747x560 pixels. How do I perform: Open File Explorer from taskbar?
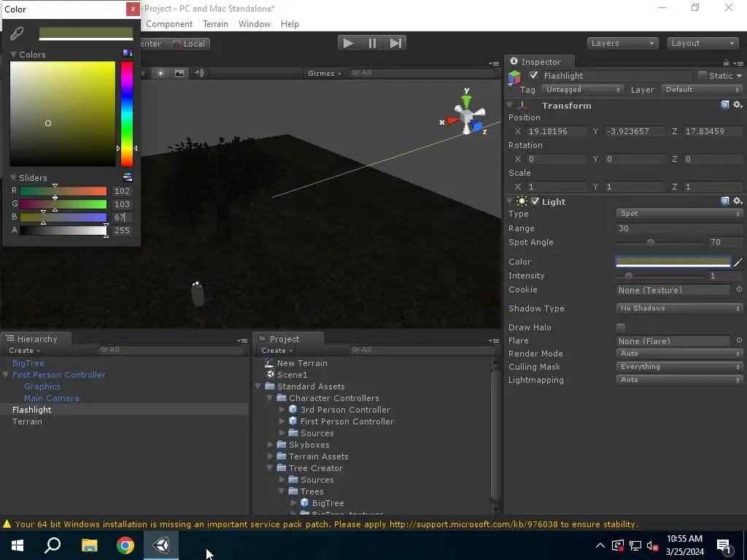click(x=89, y=545)
